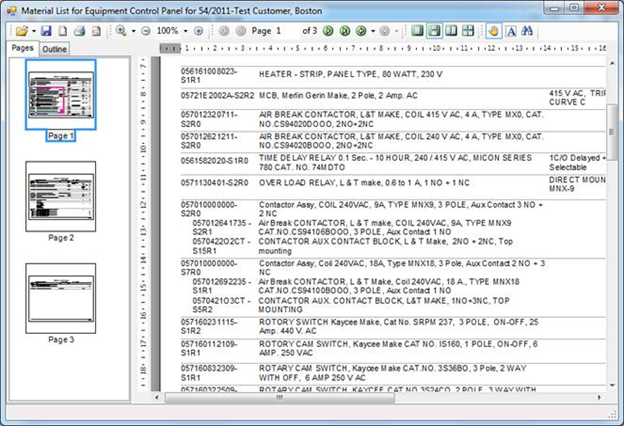This screenshot has height=426, width=624.
Task: Print the document using the printer icon
Action: point(79,31)
